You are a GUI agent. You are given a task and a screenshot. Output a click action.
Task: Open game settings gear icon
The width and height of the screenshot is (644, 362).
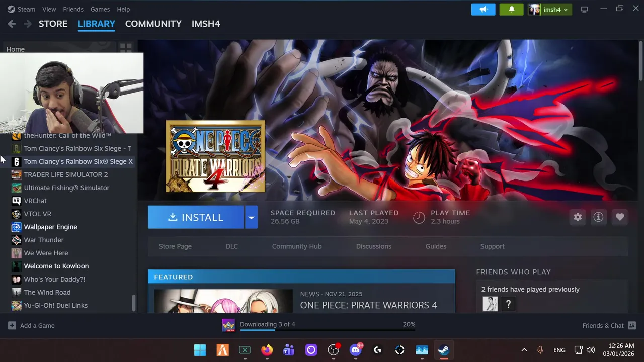[x=578, y=217]
